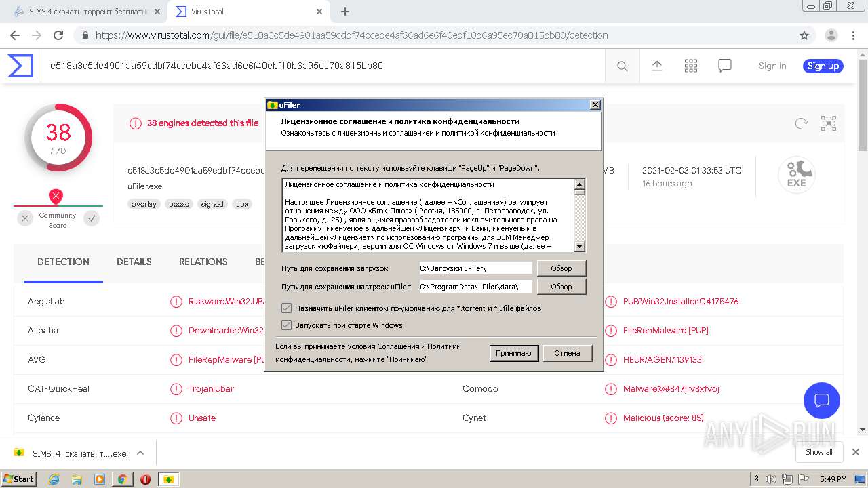
Task: Click the Windows Start button
Action: [x=18, y=479]
